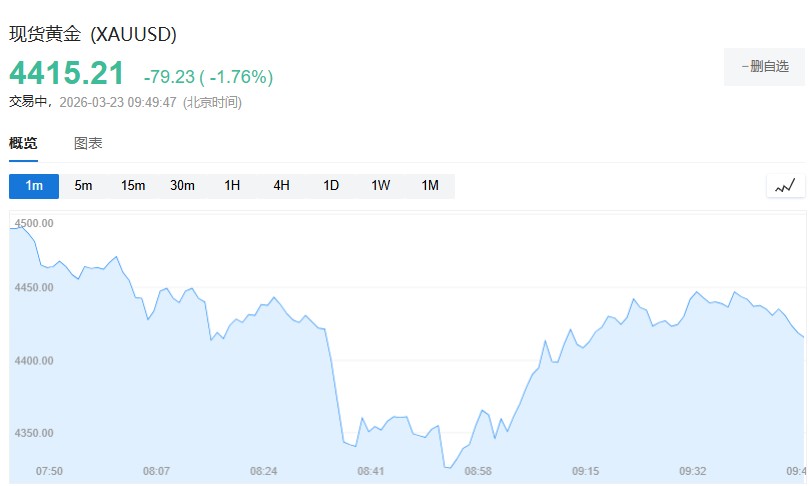Click the 07:50 time axis label
The height and width of the screenshot is (486, 809).
tap(49, 470)
